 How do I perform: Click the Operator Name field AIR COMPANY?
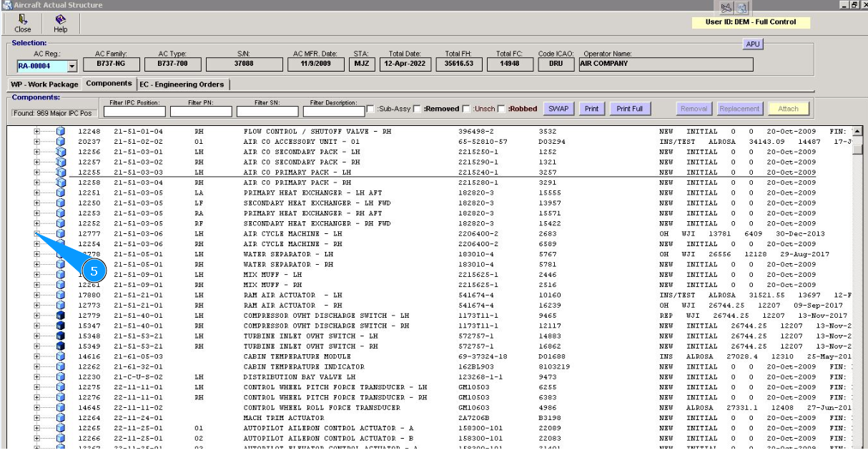point(665,63)
